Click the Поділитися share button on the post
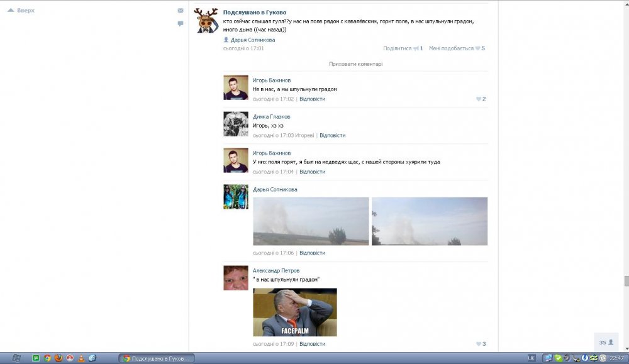Image resolution: width=629 pixels, height=364 pixels. coord(397,48)
